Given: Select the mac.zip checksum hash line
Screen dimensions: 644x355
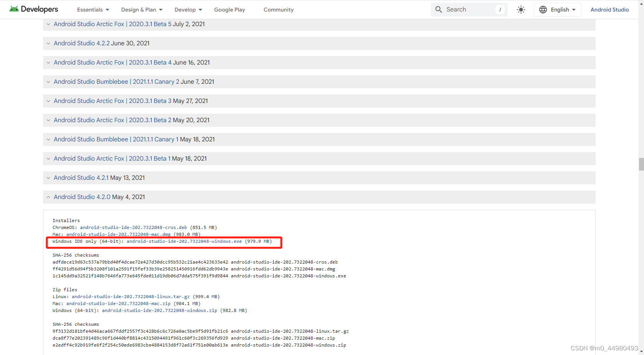Looking at the screenshot, I should pos(194,338).
